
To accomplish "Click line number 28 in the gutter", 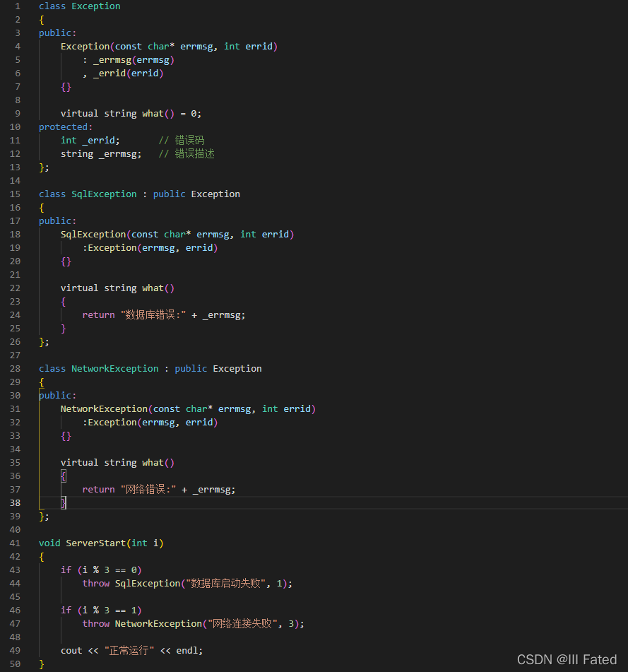I will pos(15,369).
